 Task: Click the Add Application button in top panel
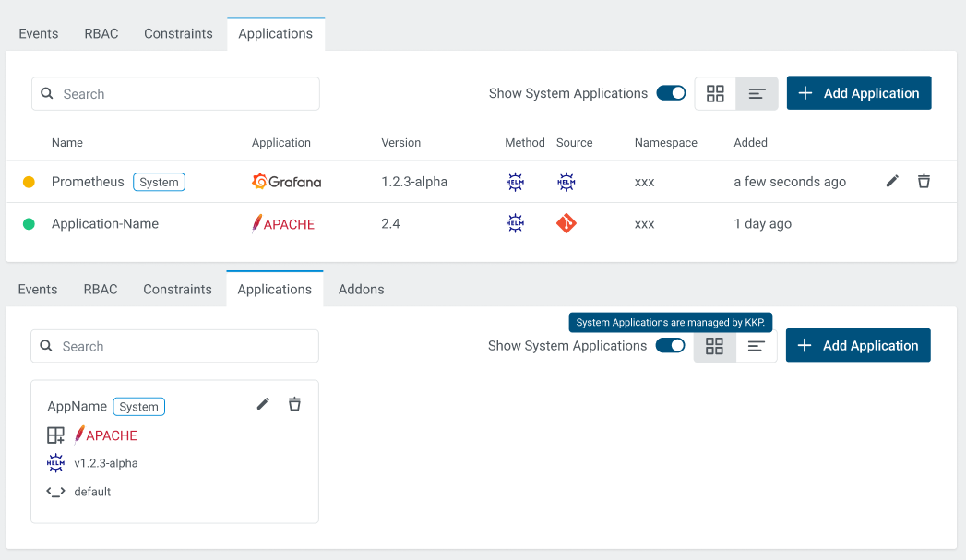(x=858, y=93)
